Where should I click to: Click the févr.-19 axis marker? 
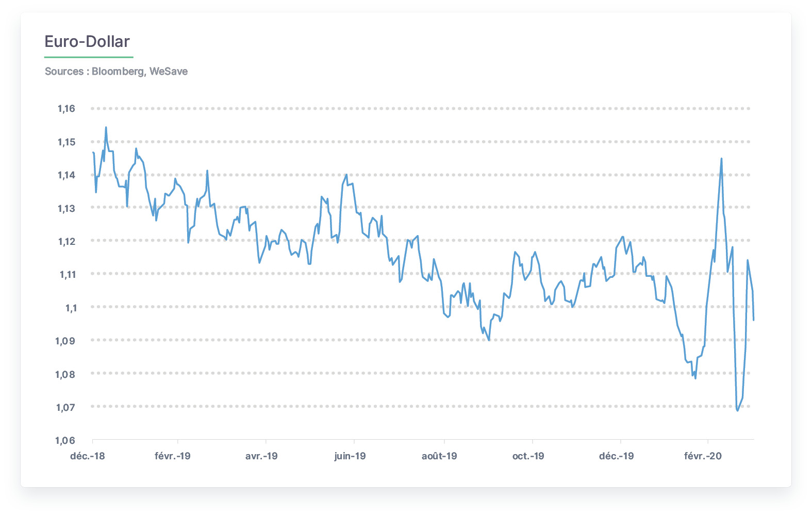173,456
